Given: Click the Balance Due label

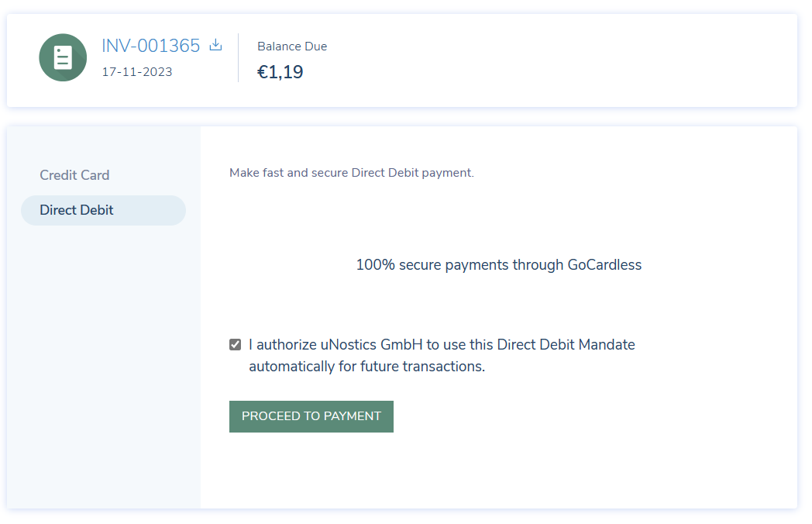Looking at the screenshot, I should [x=292, y=47].
